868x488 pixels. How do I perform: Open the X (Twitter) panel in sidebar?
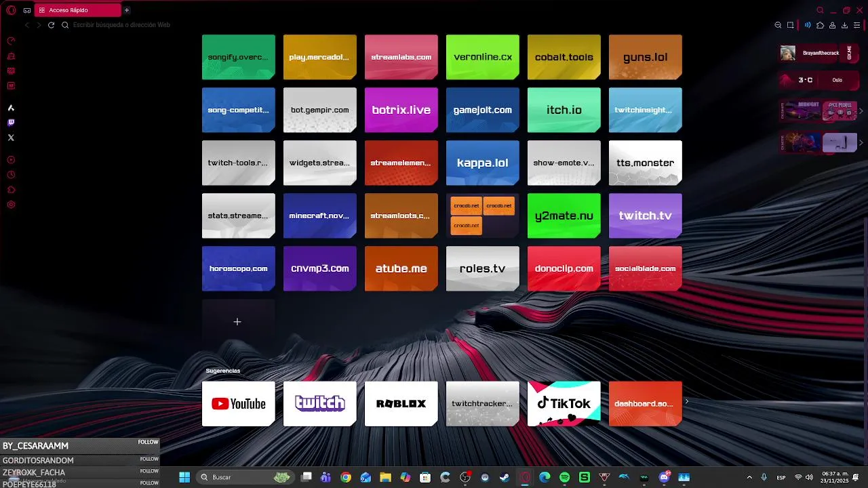(11, 138)
